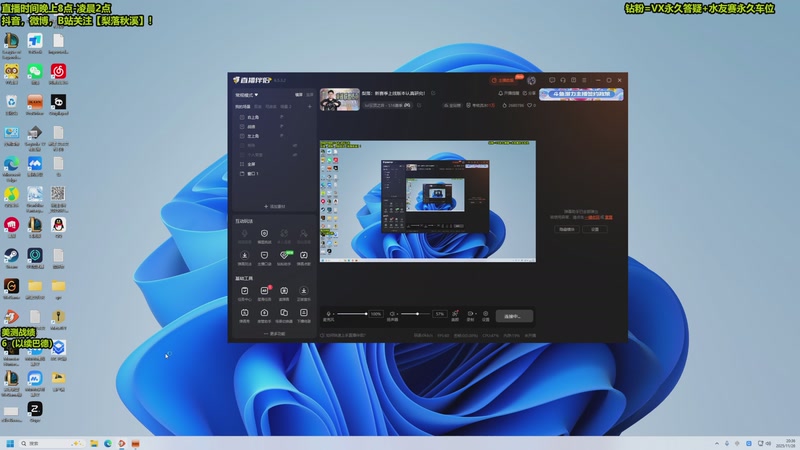Open the third icon in first basic tools row
Screen dimensions: 800x450
click(x=284, y=291)
